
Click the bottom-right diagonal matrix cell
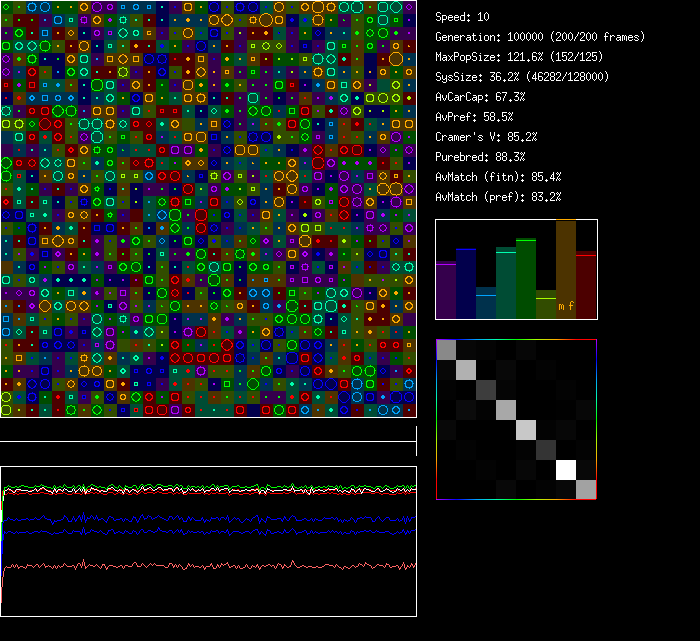[586, 489]
